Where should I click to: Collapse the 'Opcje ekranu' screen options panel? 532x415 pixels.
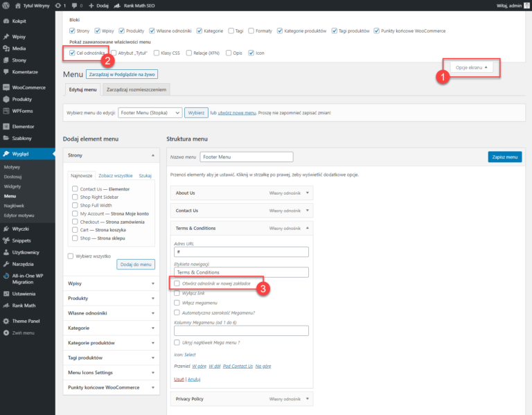[x=473, y=68]
